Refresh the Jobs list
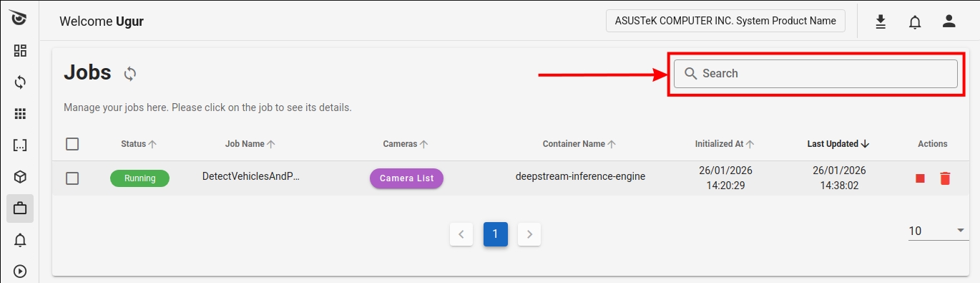The width and height of the screenshot is (980, 283). tap(130, 73)
